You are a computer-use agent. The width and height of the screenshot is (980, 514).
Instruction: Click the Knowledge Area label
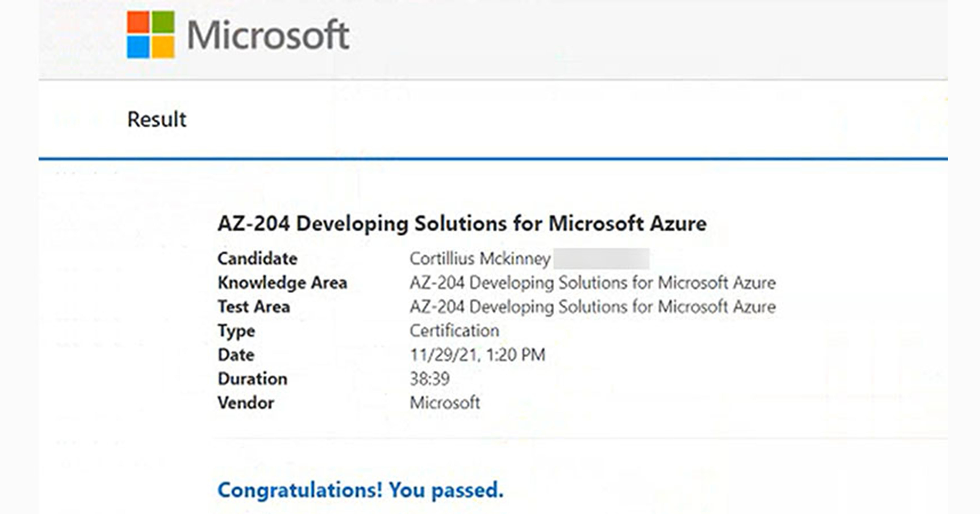tap(282, 283)
